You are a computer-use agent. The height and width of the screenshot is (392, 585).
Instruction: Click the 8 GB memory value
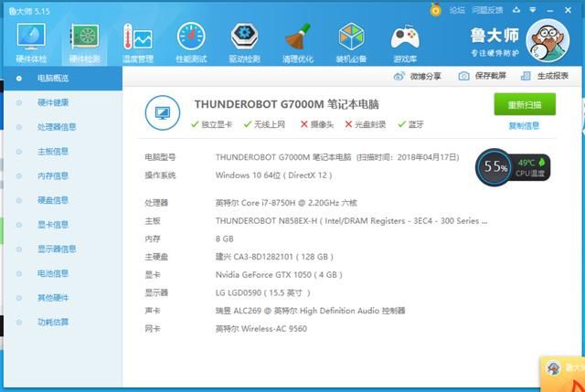click(225, 238)
